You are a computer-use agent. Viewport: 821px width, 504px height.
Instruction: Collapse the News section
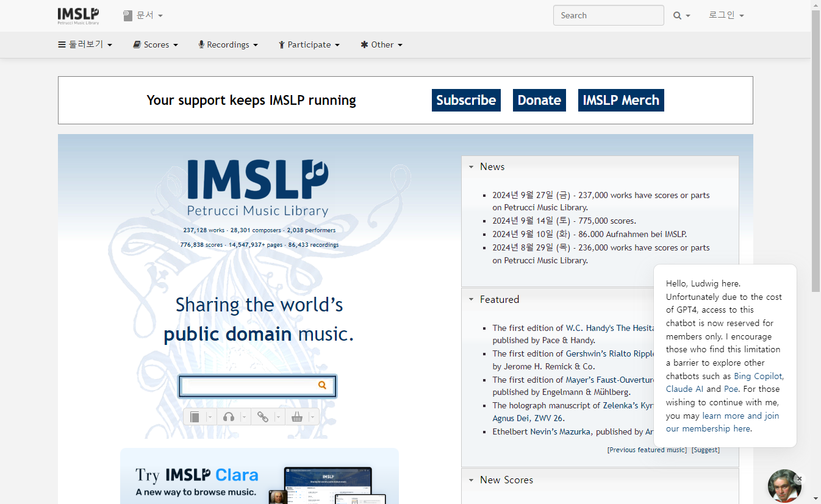point(471,167)
